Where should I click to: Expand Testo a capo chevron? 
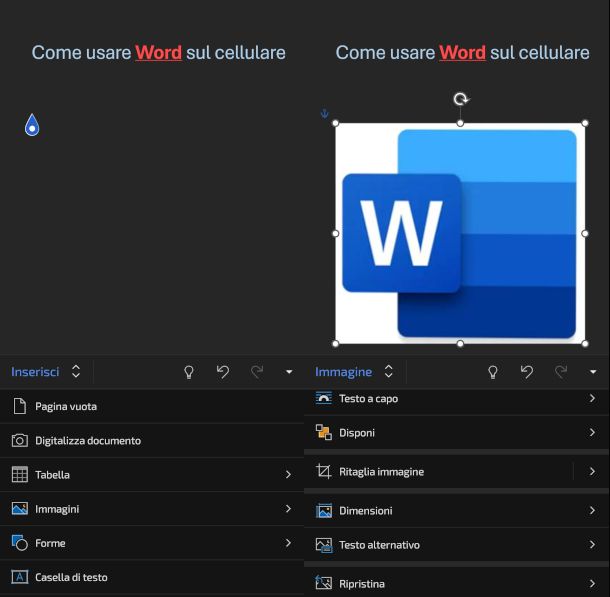(x=592, y=399)
